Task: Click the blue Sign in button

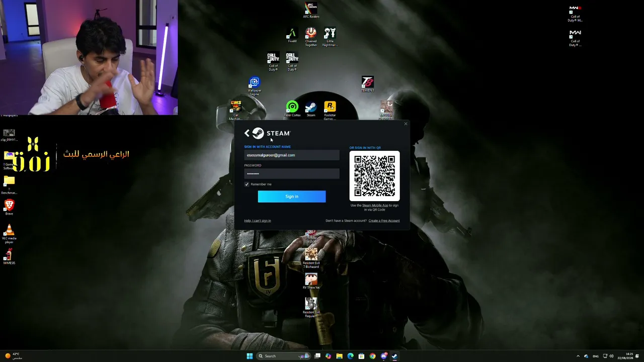Action: (x=292, y=197)
